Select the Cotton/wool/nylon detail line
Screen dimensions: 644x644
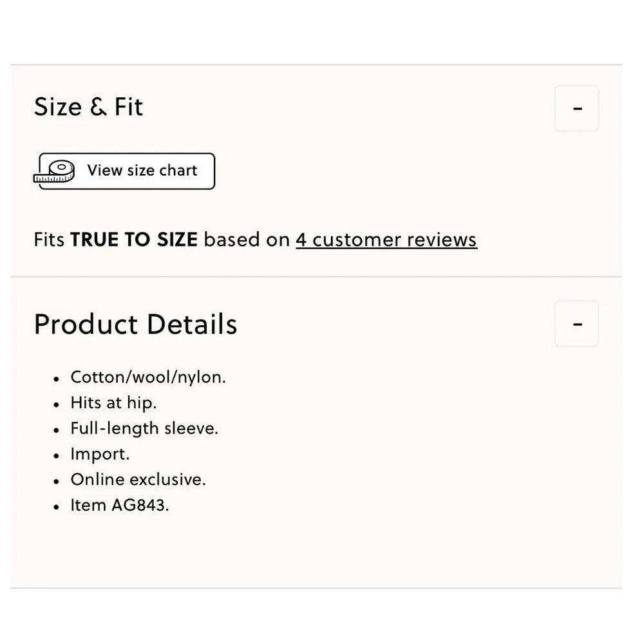point(148,377)
